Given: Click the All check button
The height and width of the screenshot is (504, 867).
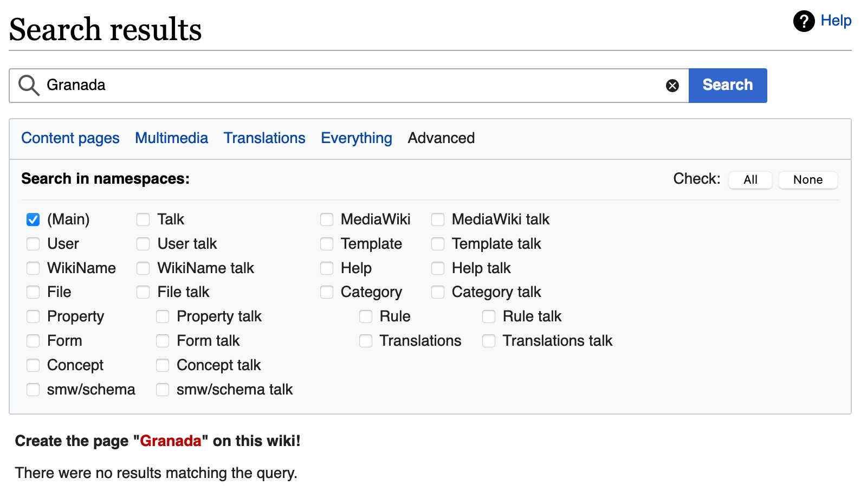Looking at the screenshot, I should (x=750, y=180).
